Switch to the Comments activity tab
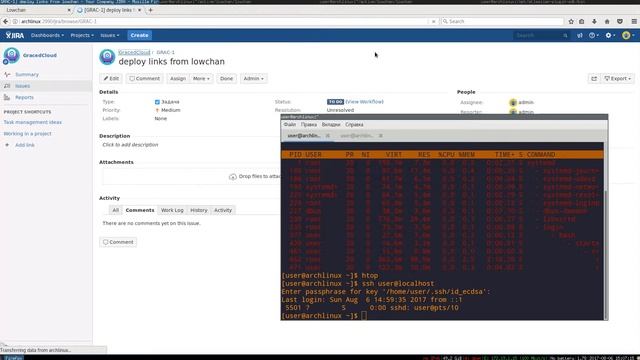The height and width of the screenshot is (360, 640). [x=140, y=210]
